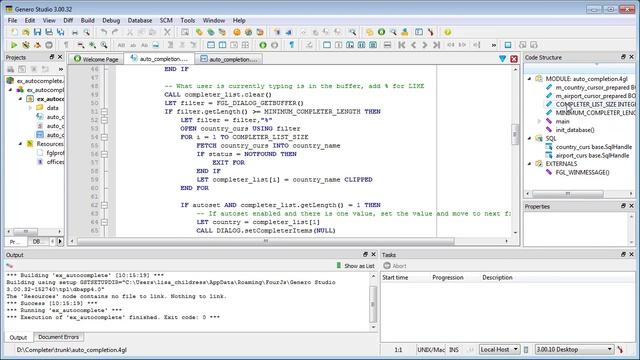Click the blue filter icon above editor

(502, 59)
